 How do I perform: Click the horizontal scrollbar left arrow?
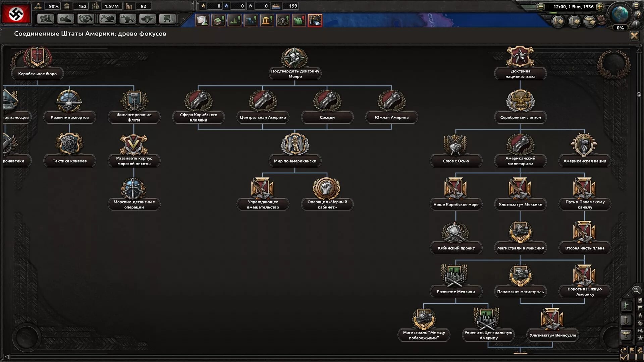(6, 357)
